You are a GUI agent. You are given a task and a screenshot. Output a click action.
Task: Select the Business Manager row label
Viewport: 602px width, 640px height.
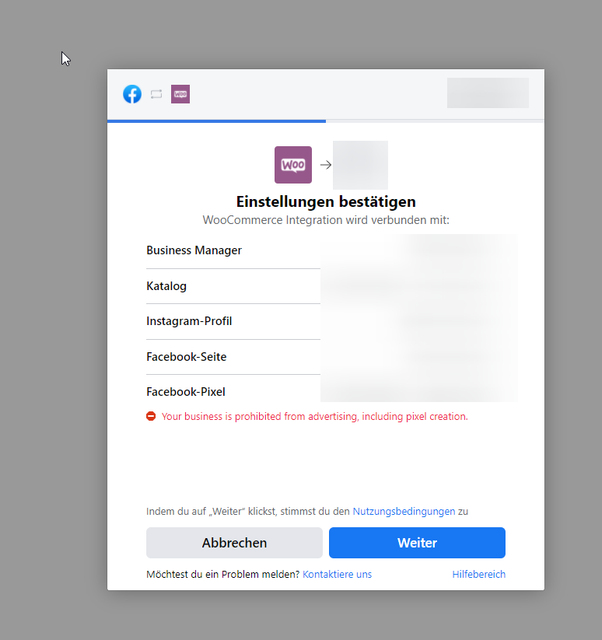194,250
